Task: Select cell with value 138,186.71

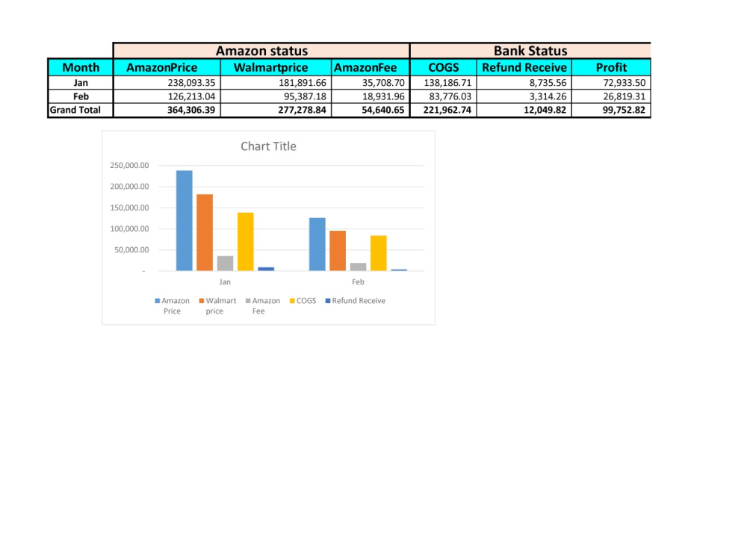Action: coord(443,83)
